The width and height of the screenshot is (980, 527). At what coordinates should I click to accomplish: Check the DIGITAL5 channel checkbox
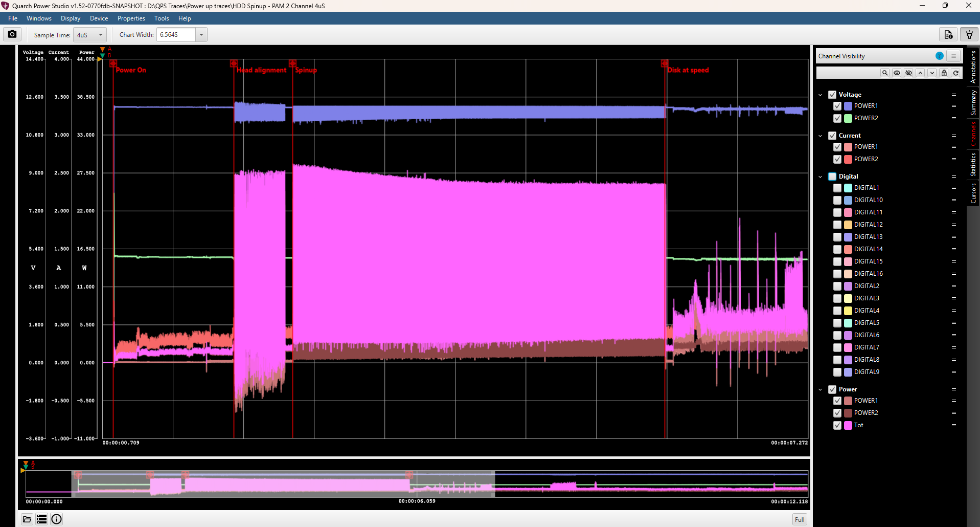837,323
